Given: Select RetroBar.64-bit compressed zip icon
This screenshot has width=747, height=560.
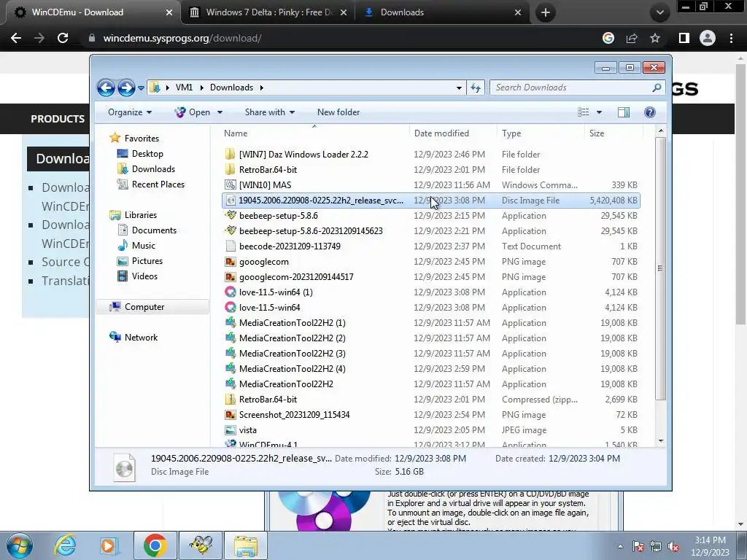Looking at the screenshot, I should coord(231,400).
